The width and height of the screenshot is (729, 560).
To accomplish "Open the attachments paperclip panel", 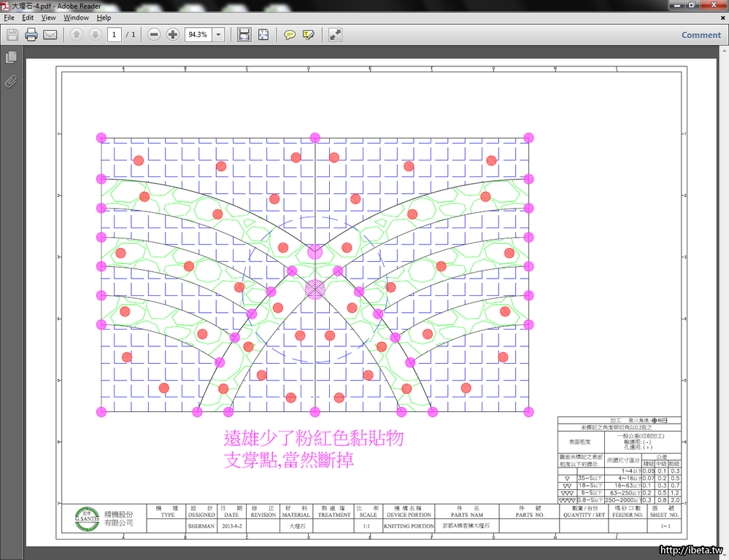I will point(11,81).
